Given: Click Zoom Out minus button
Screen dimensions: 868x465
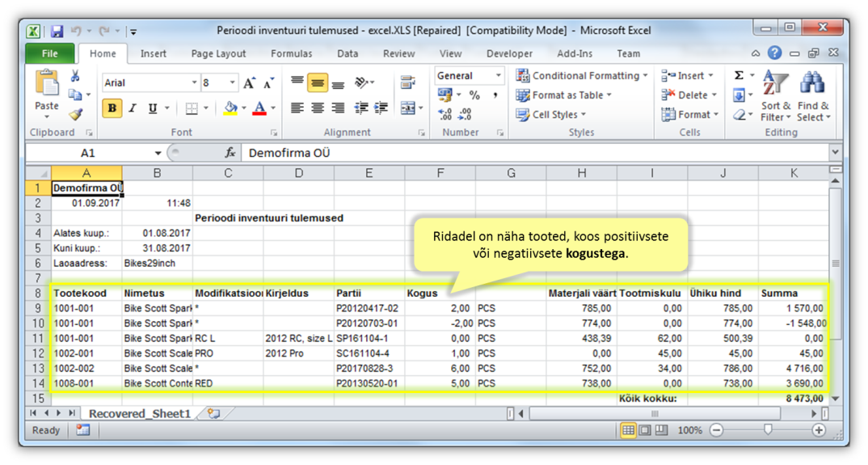Looking at the screenshot, I should pyautogui.click(x=716, y=431).
